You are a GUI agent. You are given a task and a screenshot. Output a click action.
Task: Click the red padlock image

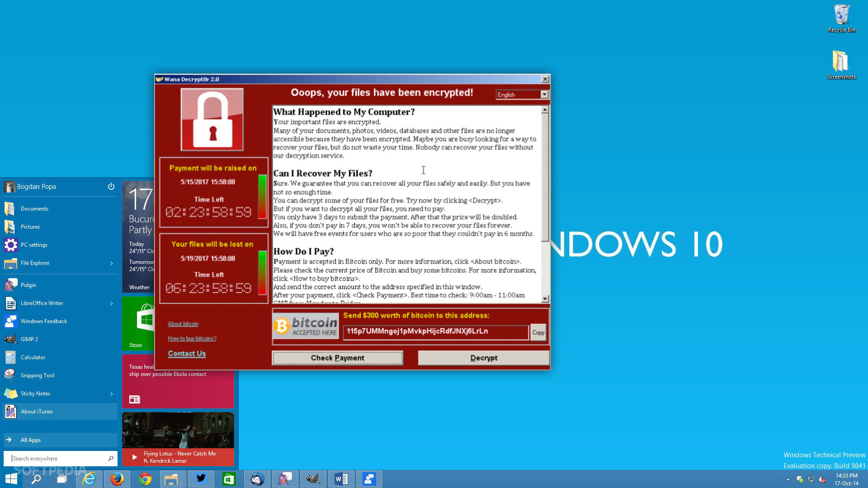pos(212,119)
